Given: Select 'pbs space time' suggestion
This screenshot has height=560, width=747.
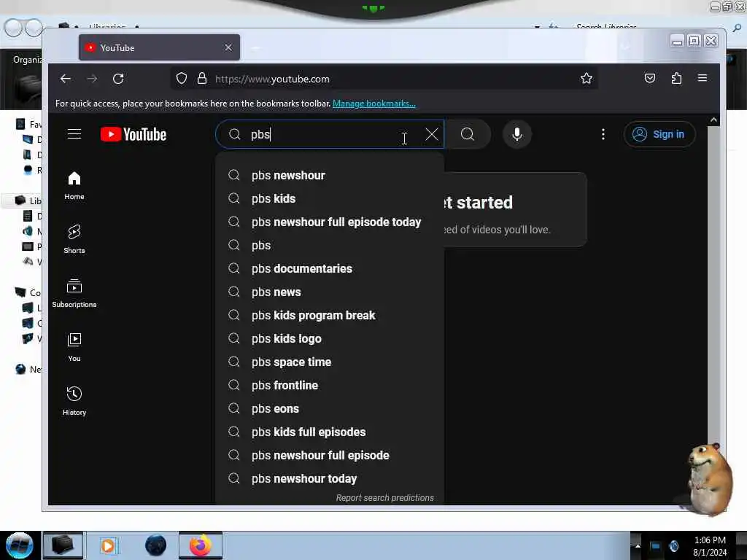Looking at the screenshot, I should 330,362.
